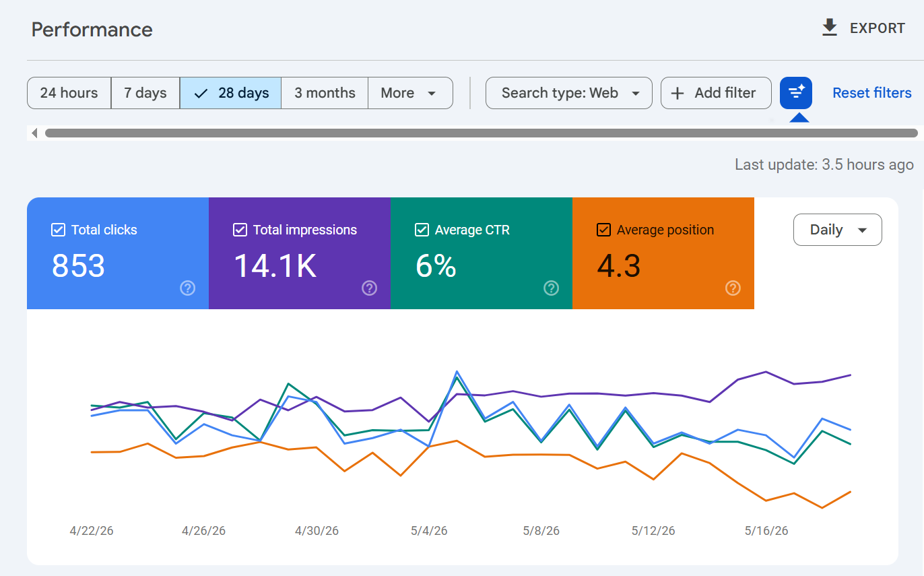Click the EXPORT button label

point(878,28)
